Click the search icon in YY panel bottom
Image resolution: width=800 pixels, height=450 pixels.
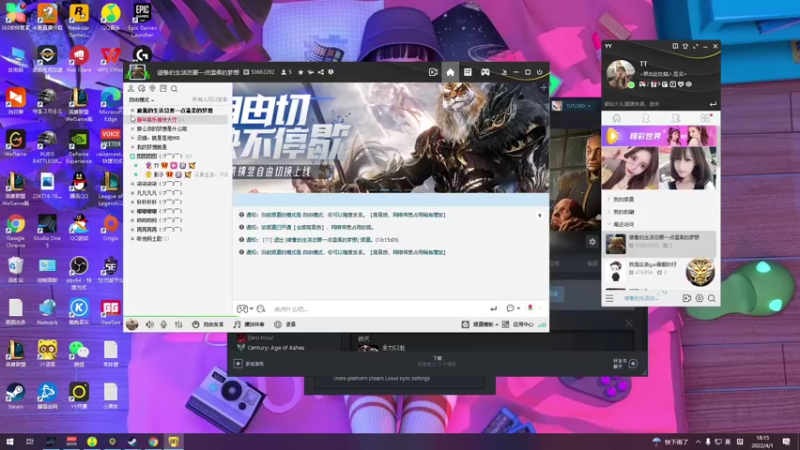(x=711, y=298)
